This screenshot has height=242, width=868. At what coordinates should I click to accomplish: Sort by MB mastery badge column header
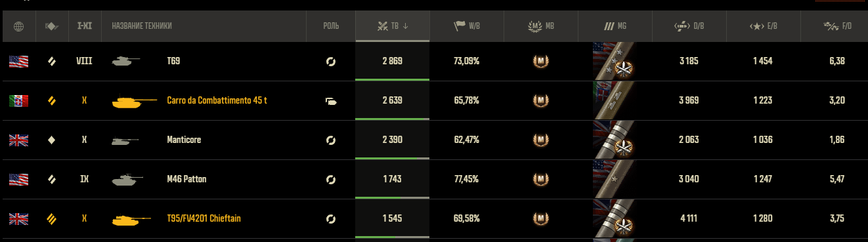pos(541,27)
